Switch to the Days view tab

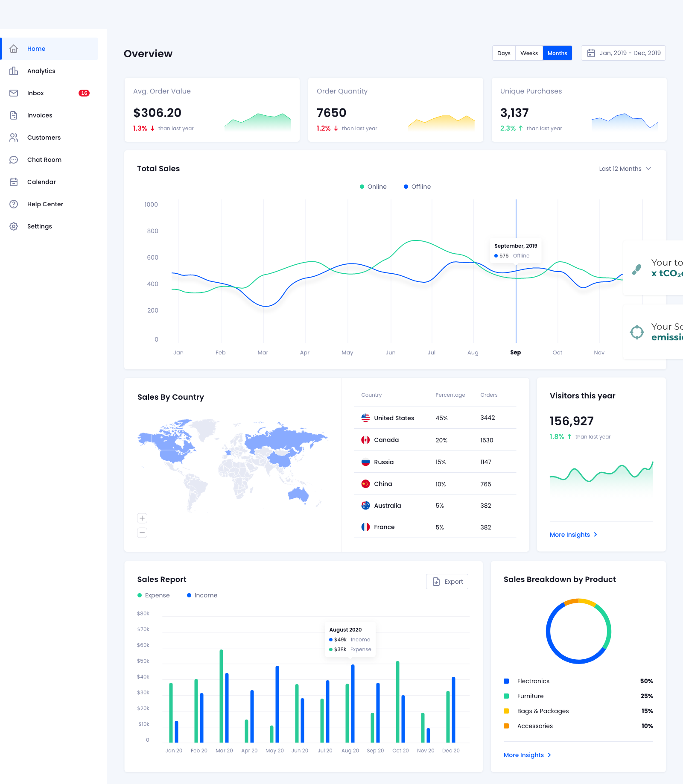pyautogui.click(x=504, y=53)
